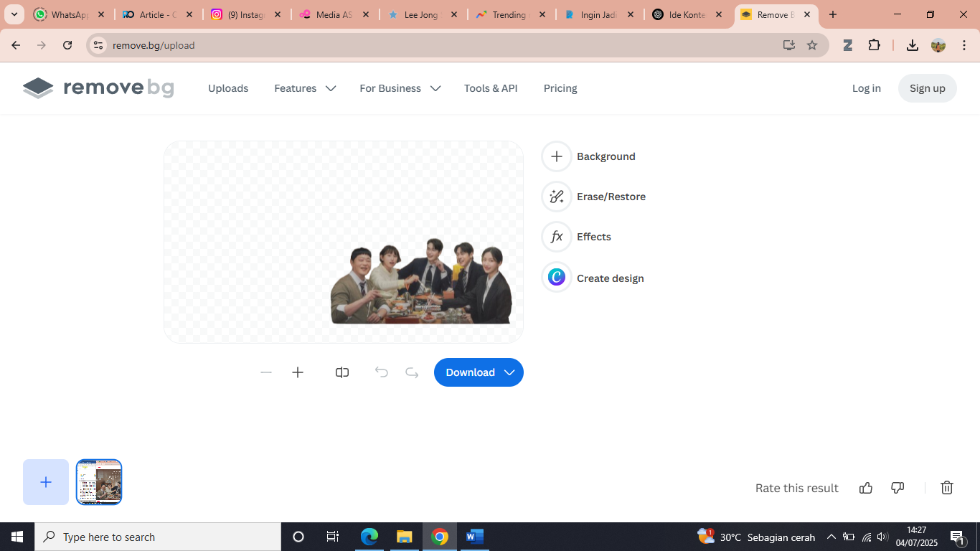Viewport: 980px width, 551px height.
Task: Open the Extensions puzzle icon
Action: tap(874, 45)
